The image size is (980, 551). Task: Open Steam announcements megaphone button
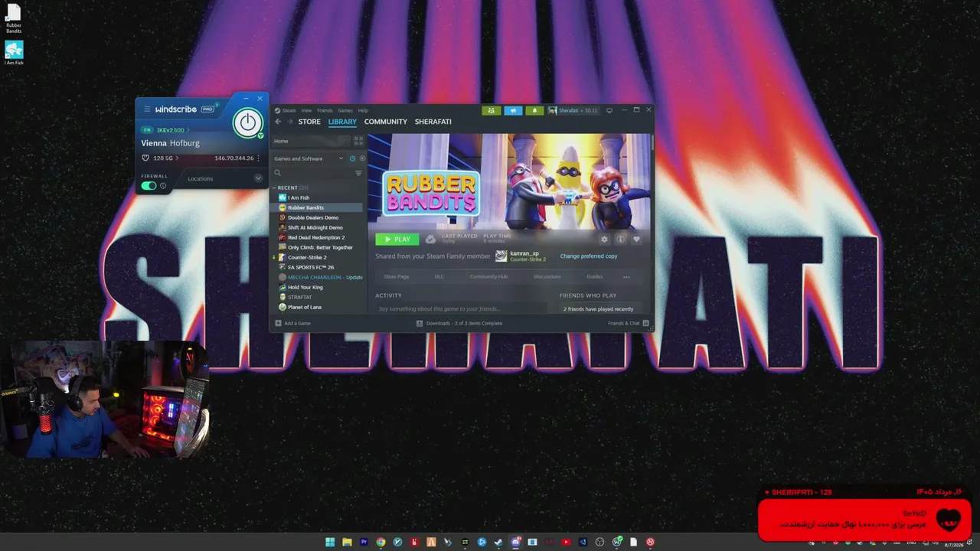click(513, 110)
